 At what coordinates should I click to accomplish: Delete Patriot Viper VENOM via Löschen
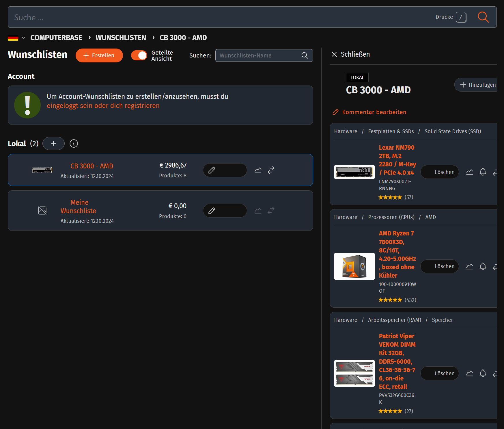click(440, 374)
